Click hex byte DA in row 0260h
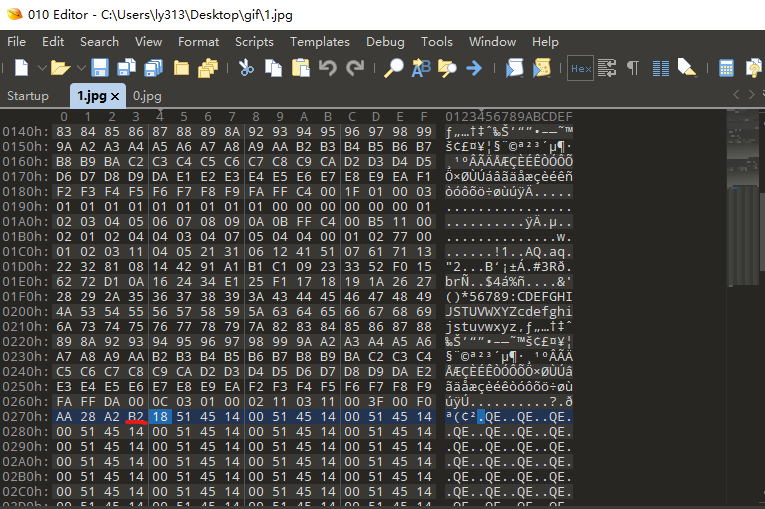 point(112,402)
